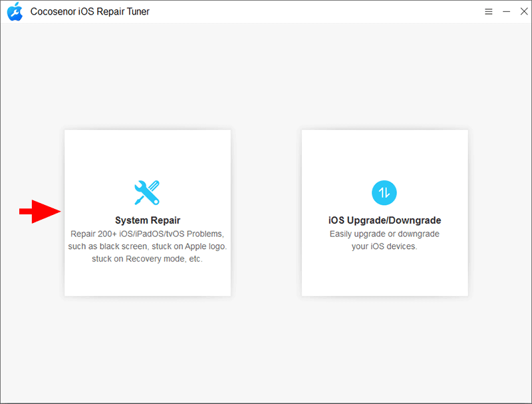Click 'stuck on Recovery mode, etc.' text

[x=147, y=259]
